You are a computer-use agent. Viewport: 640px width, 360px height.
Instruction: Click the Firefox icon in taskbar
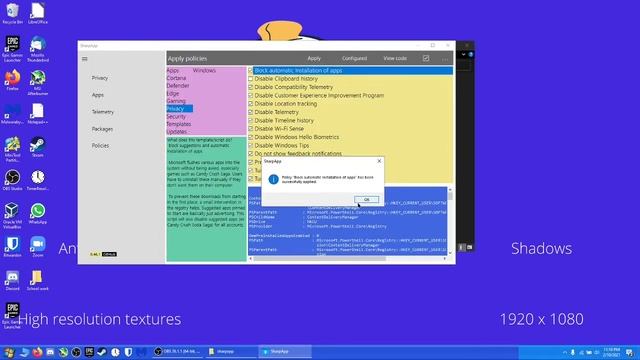pos(37,352)
